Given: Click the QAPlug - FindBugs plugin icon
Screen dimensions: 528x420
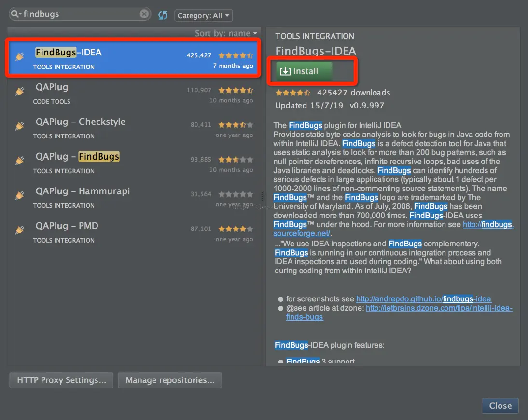Looking at the screenshot, I should [20, 161].
